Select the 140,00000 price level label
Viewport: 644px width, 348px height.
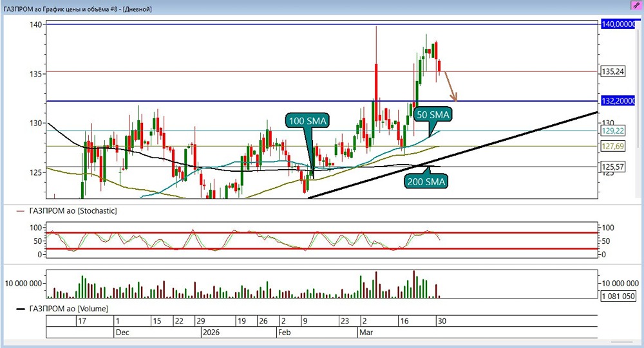click(x=618, y=24)
